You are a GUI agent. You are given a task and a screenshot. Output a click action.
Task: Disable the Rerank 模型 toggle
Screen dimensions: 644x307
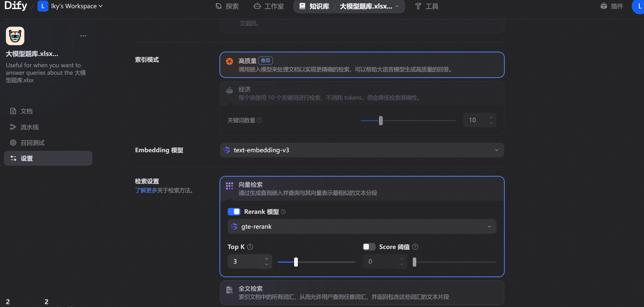point(234,212)
